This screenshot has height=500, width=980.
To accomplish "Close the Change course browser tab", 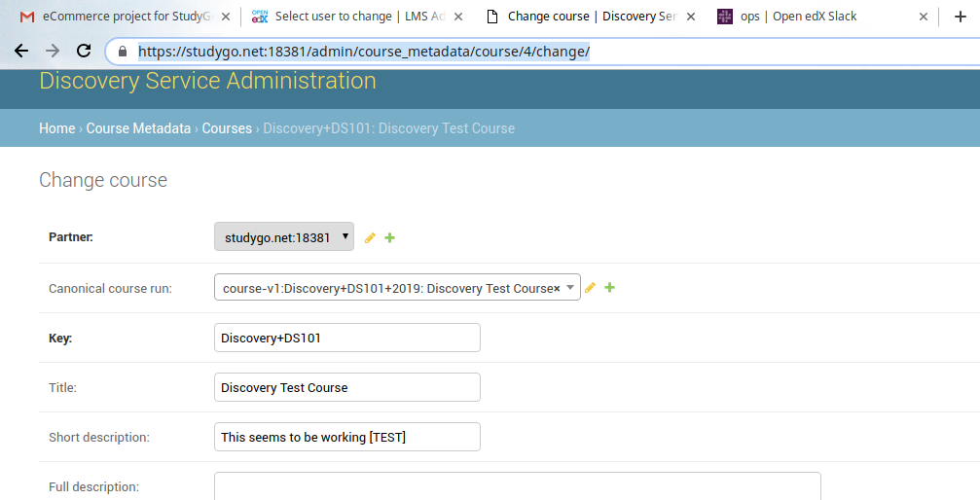I will coord(691,17).
